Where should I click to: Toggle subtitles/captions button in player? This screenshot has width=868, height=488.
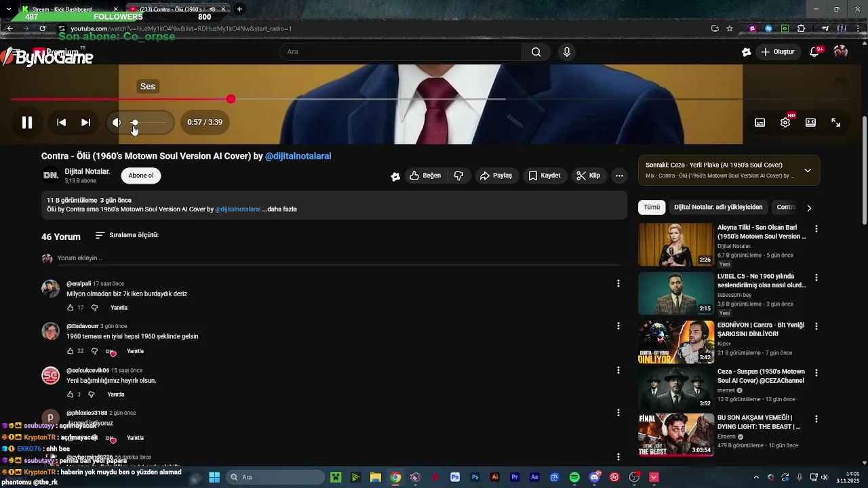760,123
